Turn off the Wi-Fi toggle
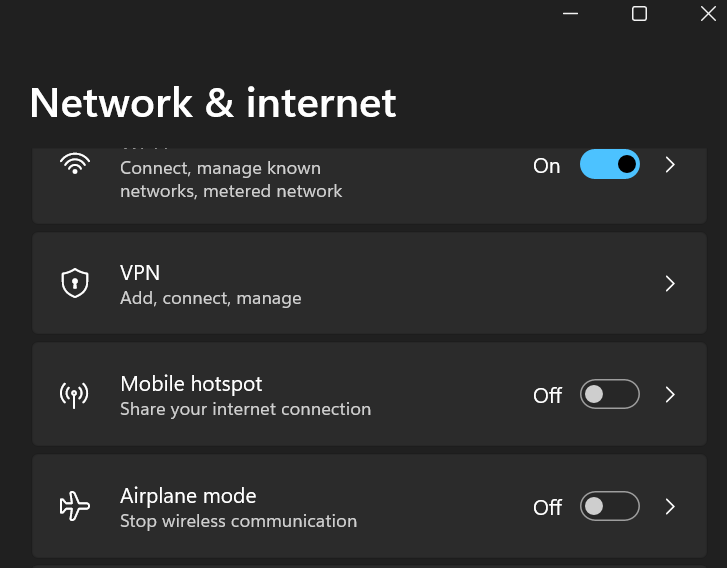 [609, 165]
